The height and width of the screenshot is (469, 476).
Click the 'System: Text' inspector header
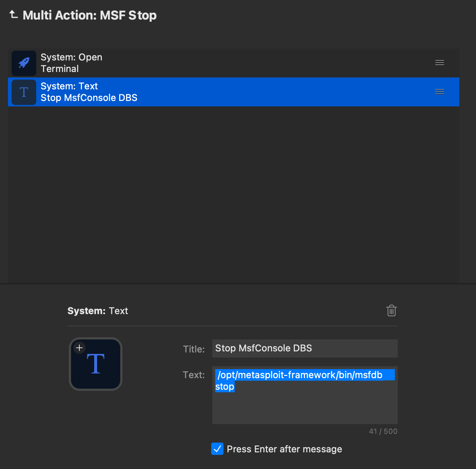(x=98, y=311)
